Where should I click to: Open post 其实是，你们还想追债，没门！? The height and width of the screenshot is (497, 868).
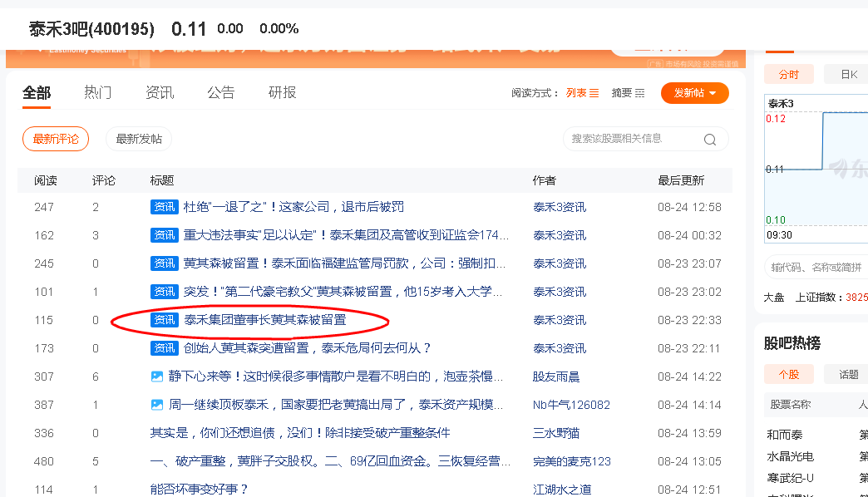[x=300, y=433]
